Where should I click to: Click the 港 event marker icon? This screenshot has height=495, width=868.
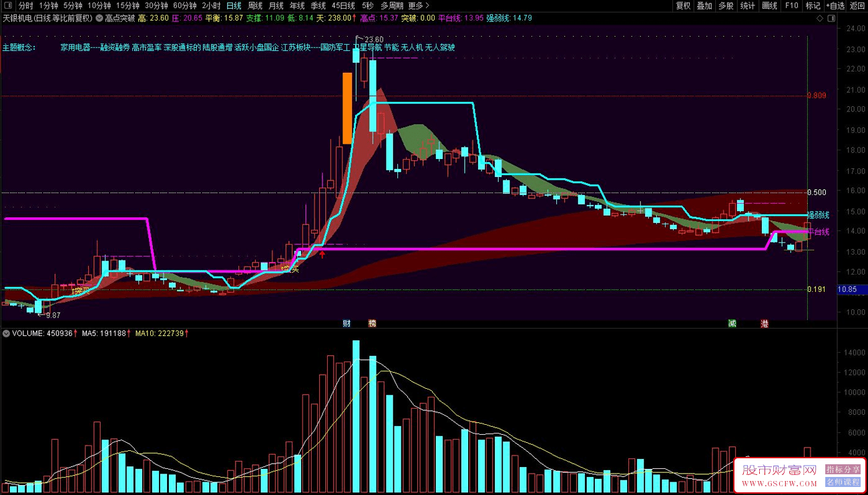(765, 323)
